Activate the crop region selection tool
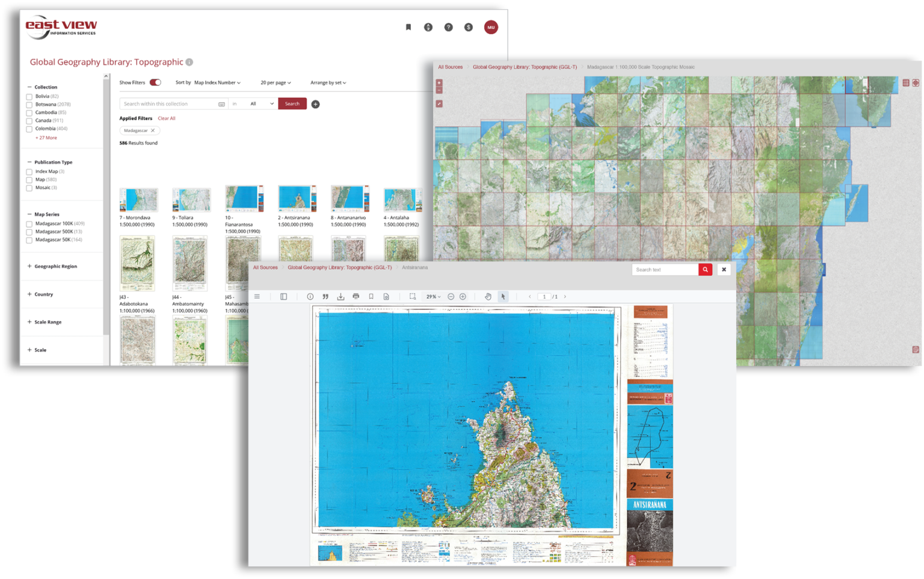Image resolution: width=924 pixels, height=579 pixels. (411, 296)
